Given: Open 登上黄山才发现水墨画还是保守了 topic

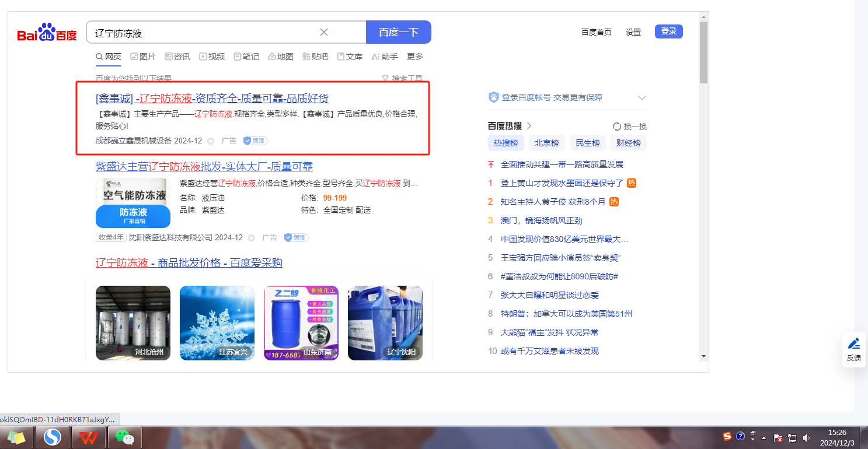Looking at the screenshot, I should (x=562, y=183).
